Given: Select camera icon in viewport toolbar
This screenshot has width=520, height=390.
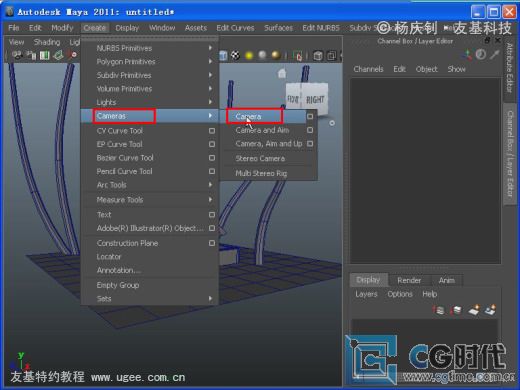Looking at the screenshot, I should click(17, 55).
